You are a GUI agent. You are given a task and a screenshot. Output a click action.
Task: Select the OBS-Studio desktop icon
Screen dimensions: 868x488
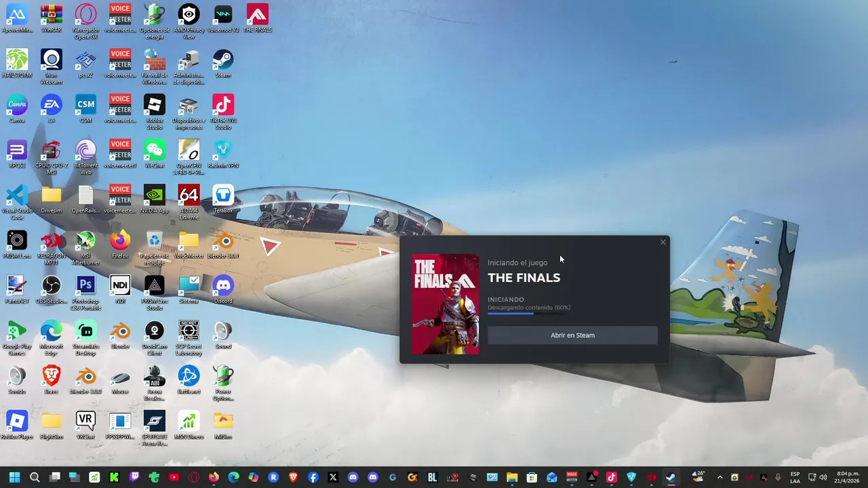point(52,290)
